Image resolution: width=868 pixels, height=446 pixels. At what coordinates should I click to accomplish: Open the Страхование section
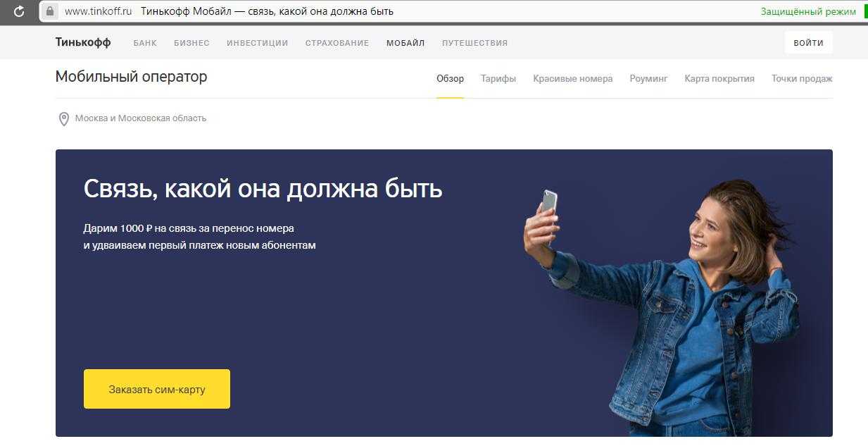pyautogui.click(x=337, y=43)
